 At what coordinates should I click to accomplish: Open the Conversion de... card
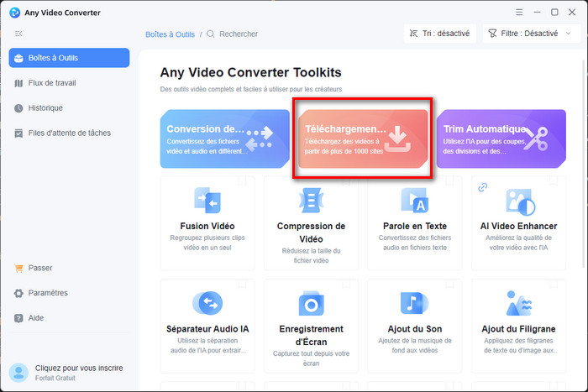224,139
